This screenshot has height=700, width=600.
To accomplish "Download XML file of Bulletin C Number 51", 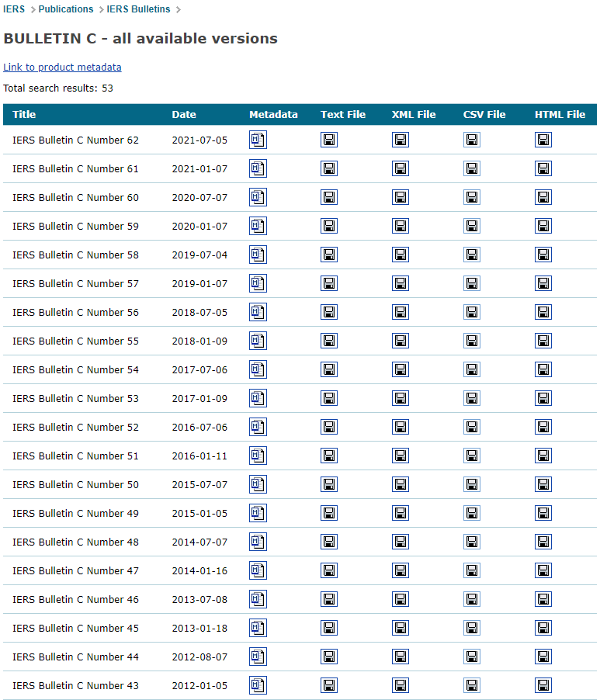I will (401, 456).
